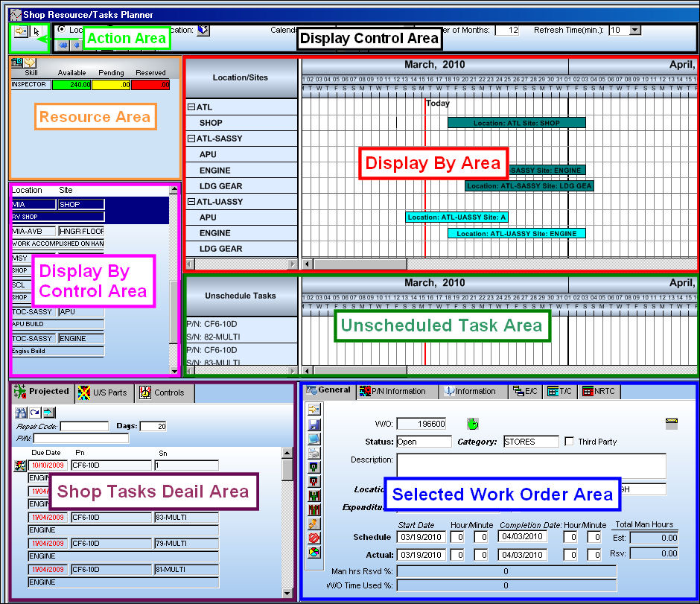Open the Refresh Time dropdown
This screenshot has width=700, height=604.
click(x=634, y=31)
